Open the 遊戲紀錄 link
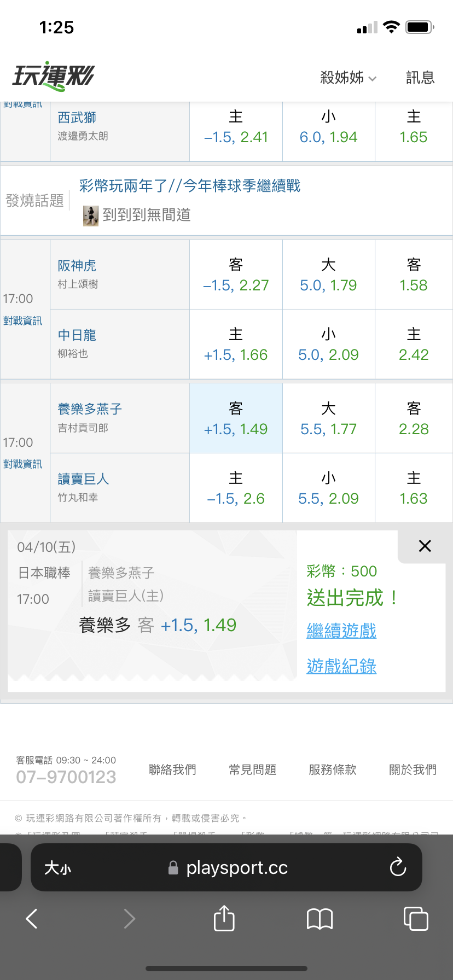Image resolution: width=453 pixels, height=980 pixels. click(341, 666)
